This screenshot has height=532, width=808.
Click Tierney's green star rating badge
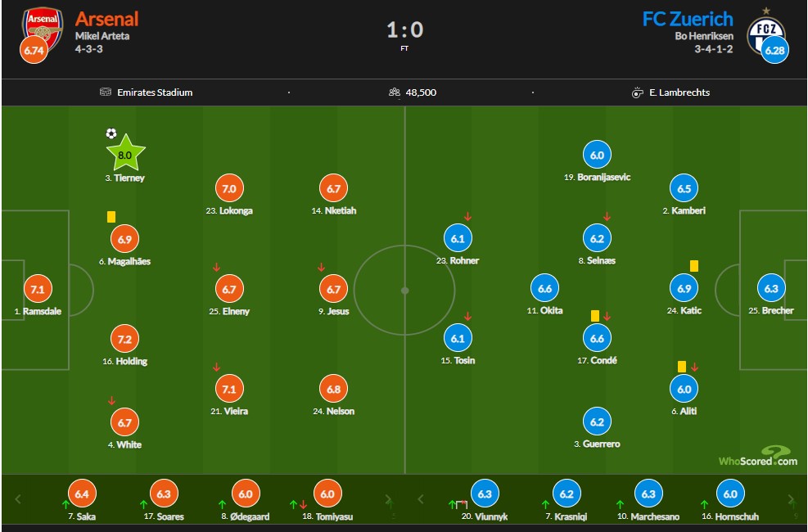pyautogui.click(x=125, y=154)
